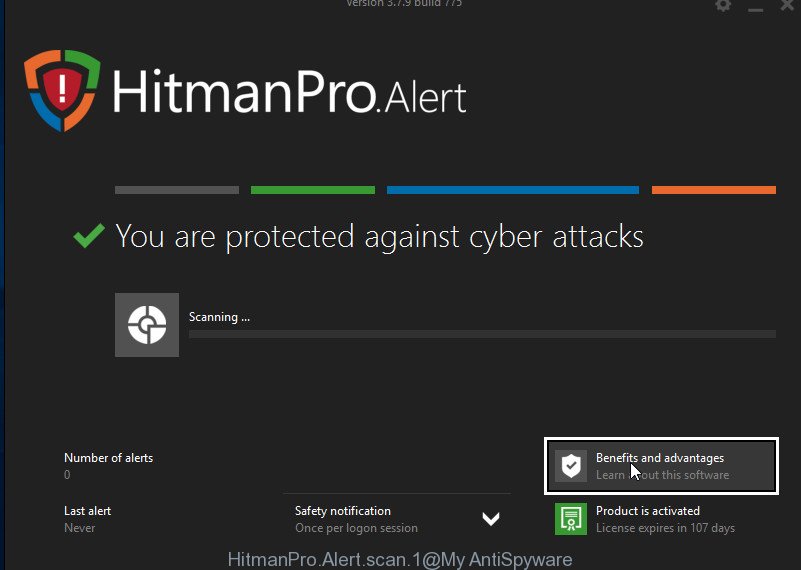
Task: Select the gray category bar tab
Action: pos(177,190)
